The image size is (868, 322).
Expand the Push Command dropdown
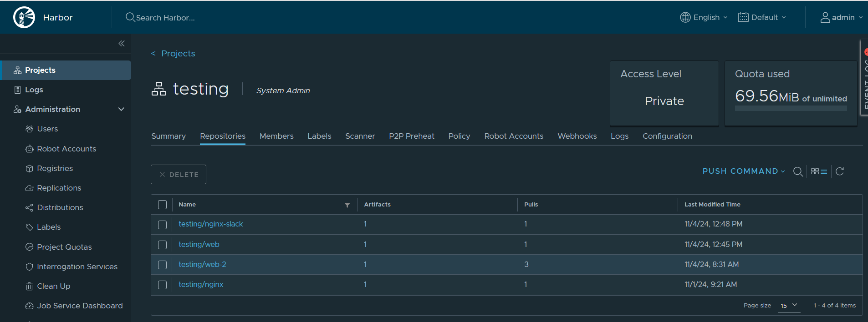[743, 171]
